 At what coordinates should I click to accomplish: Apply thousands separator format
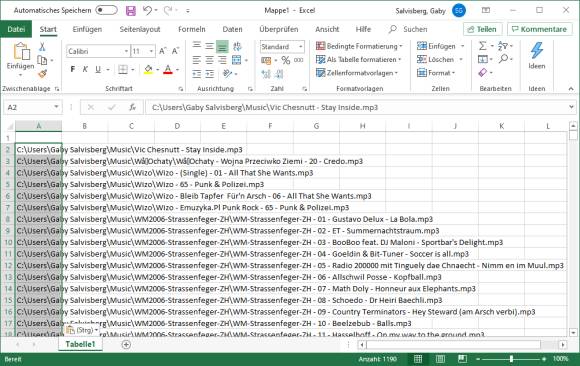pyautogui.click(x=299, y=60)
